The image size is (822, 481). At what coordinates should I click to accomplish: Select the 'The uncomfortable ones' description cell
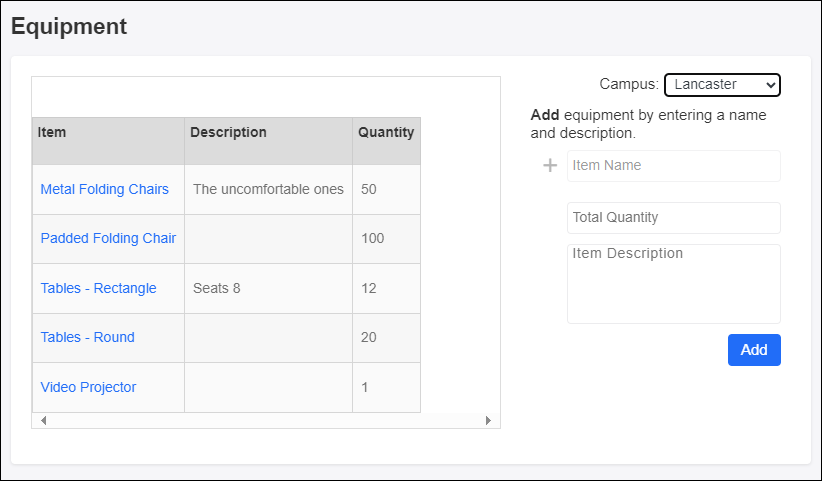(268, 189)
